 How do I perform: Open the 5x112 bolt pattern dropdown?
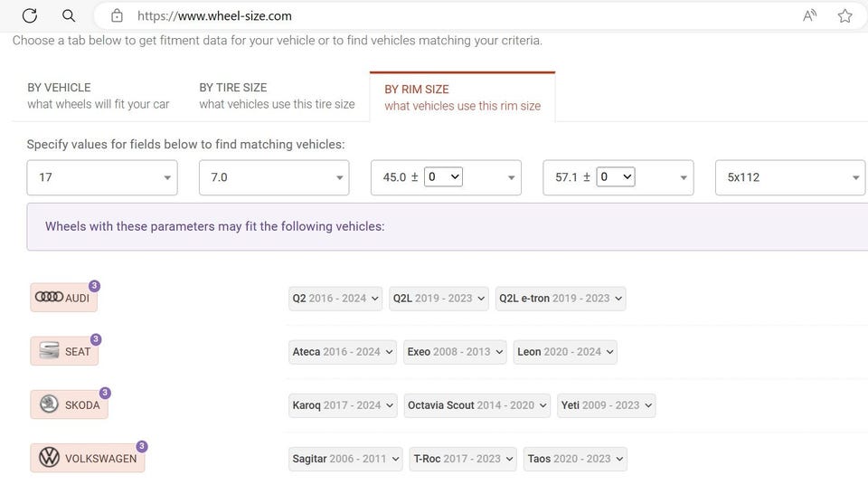790,177
